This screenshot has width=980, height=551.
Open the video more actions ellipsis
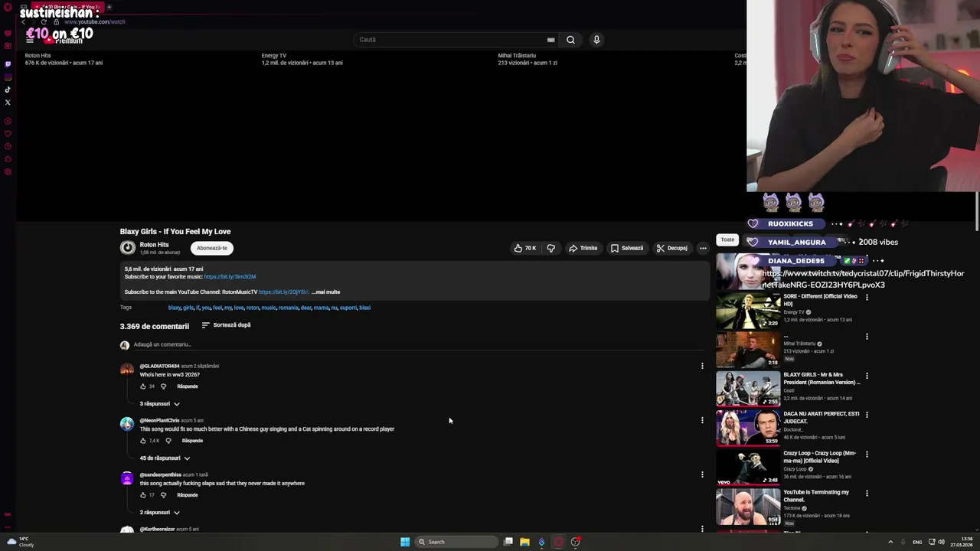click(x=703, y=248)
